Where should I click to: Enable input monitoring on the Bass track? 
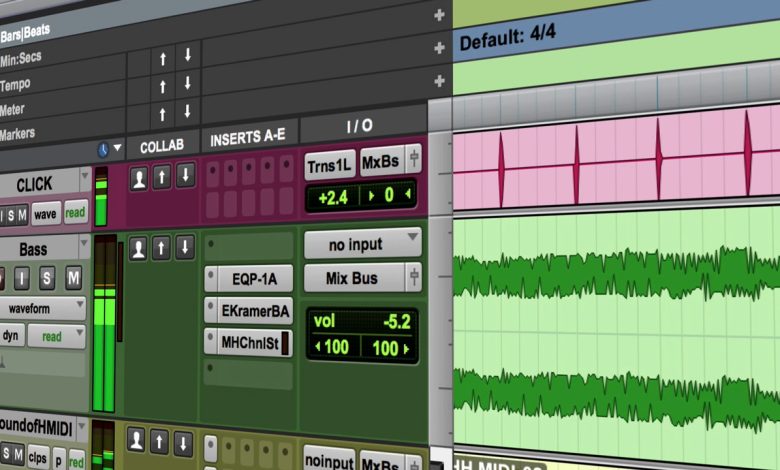click(21, 279)
